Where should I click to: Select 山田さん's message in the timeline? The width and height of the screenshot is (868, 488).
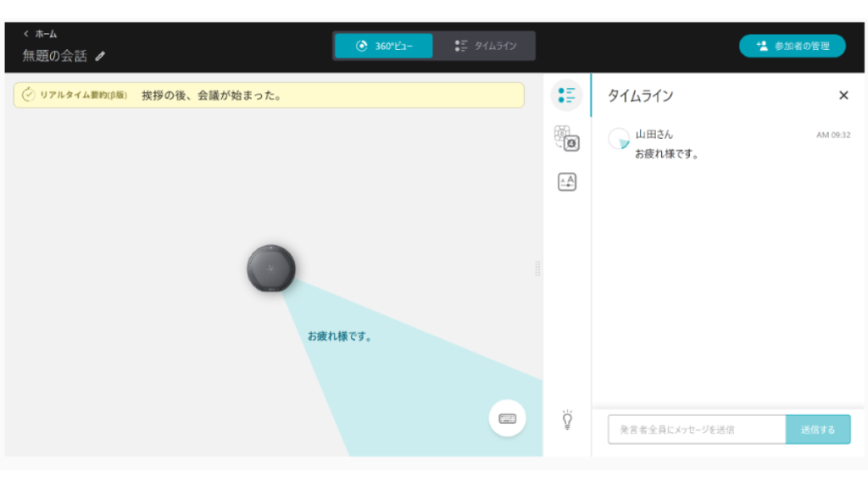click(666, 154)
